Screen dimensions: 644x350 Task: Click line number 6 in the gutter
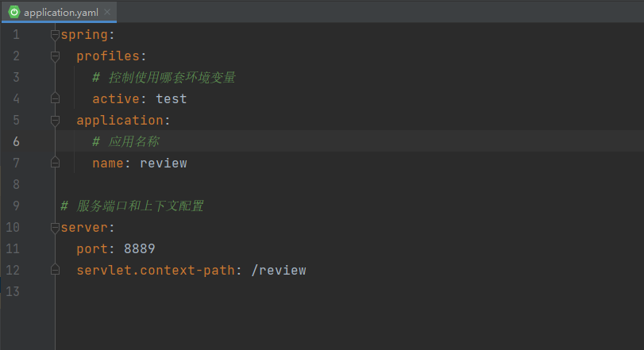pos(16,142)
